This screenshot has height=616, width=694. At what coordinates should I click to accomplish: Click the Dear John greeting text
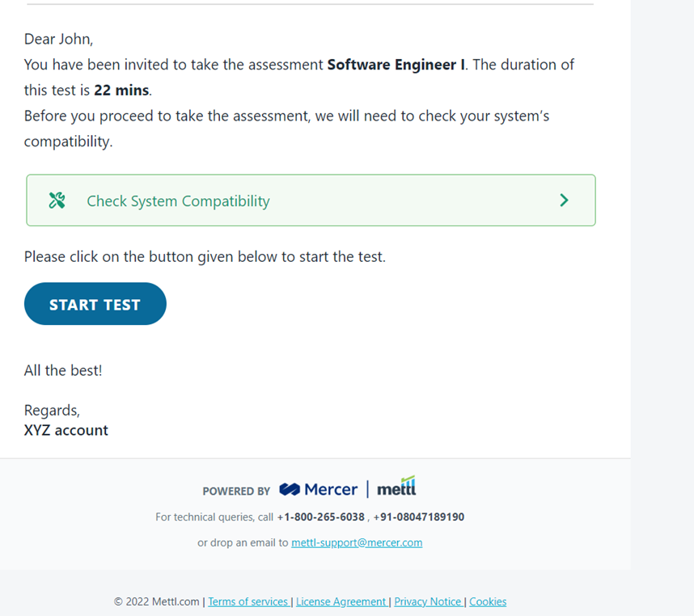point(58,40)
